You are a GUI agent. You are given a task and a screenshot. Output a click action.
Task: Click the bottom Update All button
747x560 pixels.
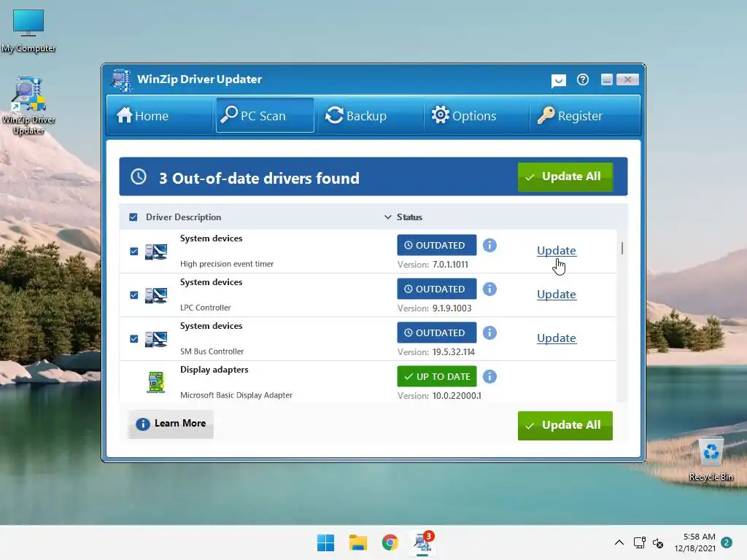coord(565,425)
